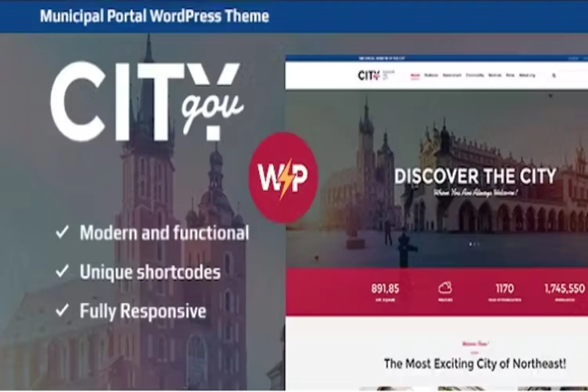Image resolution: width=588 pixels, height=392 pixels.
Task: Open search via the magnifier icon
Action: tap(554, 75)
